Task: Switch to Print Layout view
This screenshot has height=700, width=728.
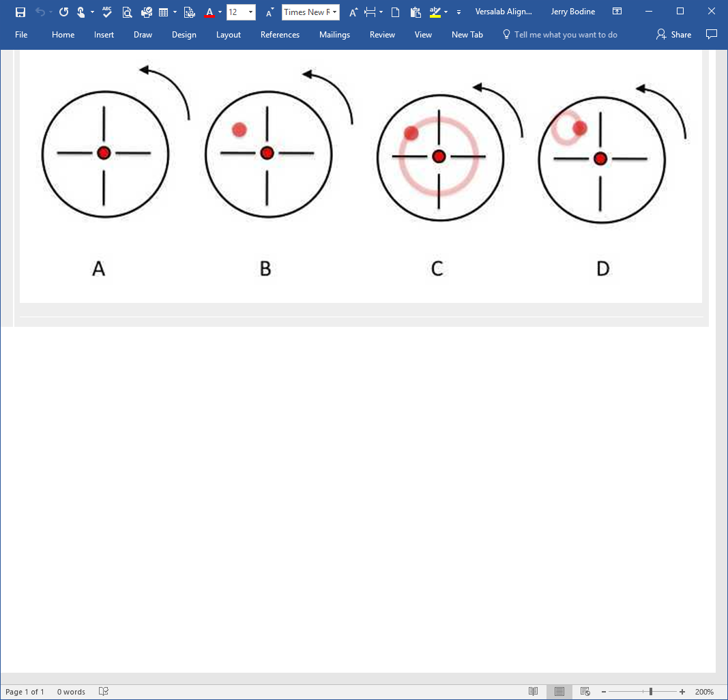Action: click(x=559, y=692)
